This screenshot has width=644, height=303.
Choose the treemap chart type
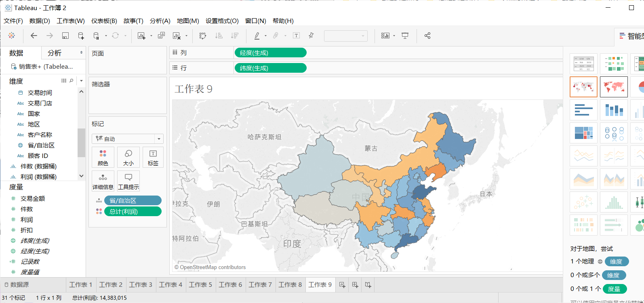point(583,133)
